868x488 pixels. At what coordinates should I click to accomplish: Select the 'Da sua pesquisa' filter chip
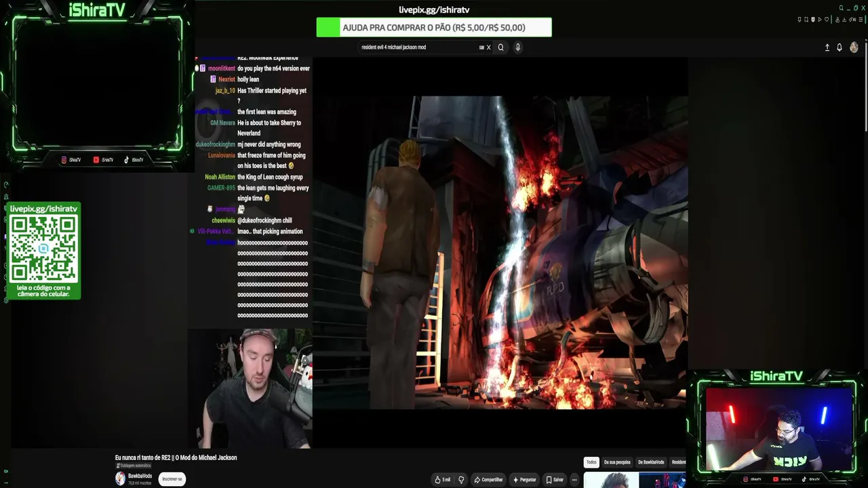617,462
